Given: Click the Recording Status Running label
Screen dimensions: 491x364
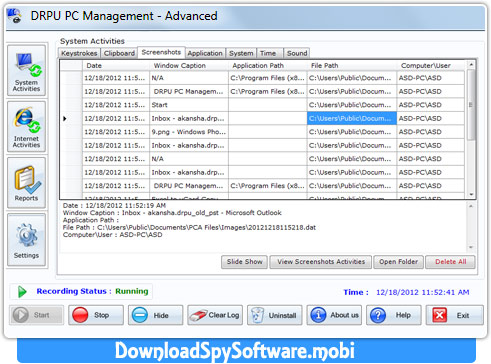Looking at the screenshot, I should pos(92,291).
